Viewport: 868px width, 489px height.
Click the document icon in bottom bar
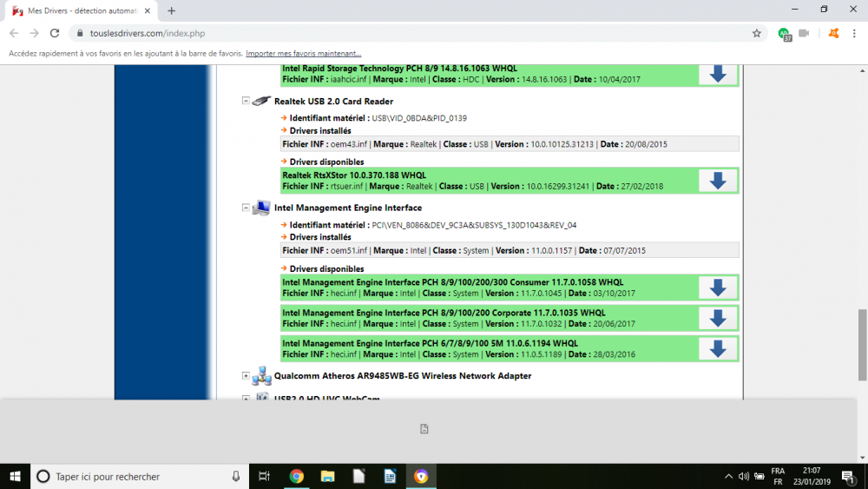tap(424, 429)
